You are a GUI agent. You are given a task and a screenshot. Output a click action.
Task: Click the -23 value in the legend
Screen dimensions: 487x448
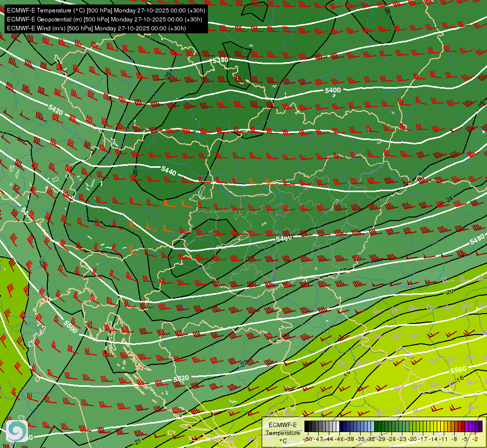coord(403,440)
